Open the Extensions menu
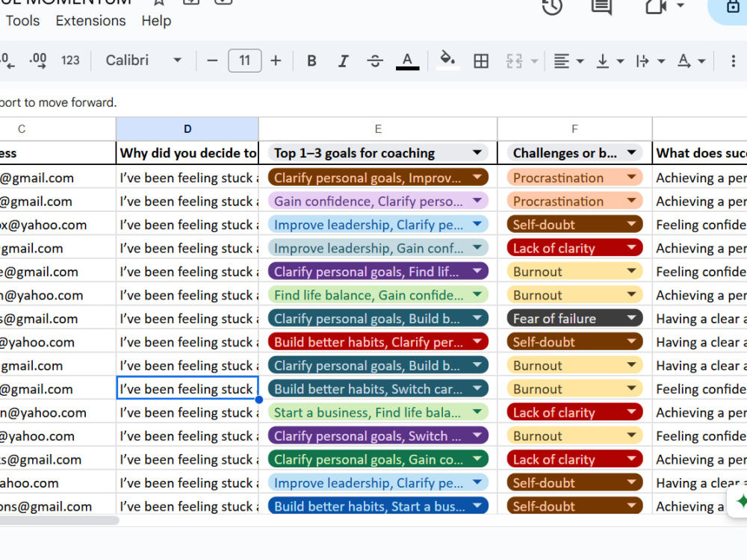The height and width of the screenshot is (560, 747). tap(90, 21)
